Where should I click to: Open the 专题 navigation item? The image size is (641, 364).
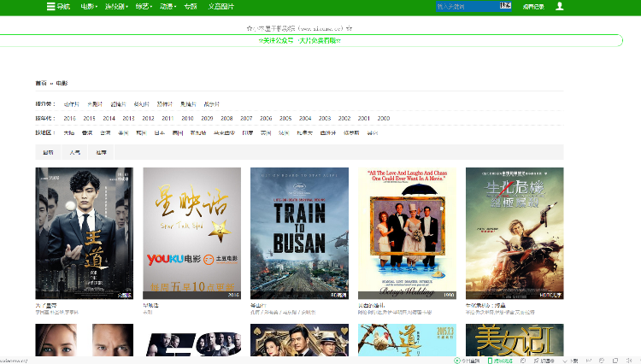[191, 6]
